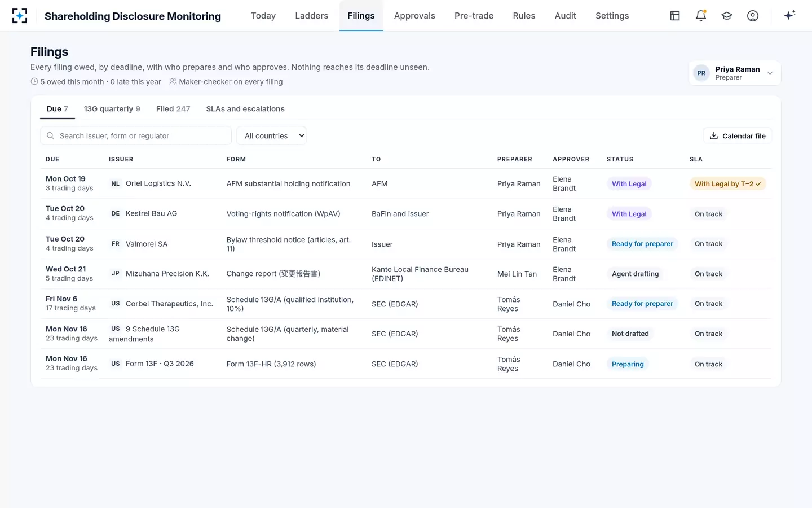Go to the Approvals tab
Image resolution: width=812 pixels, height=508 pixels.
(414, 16)
